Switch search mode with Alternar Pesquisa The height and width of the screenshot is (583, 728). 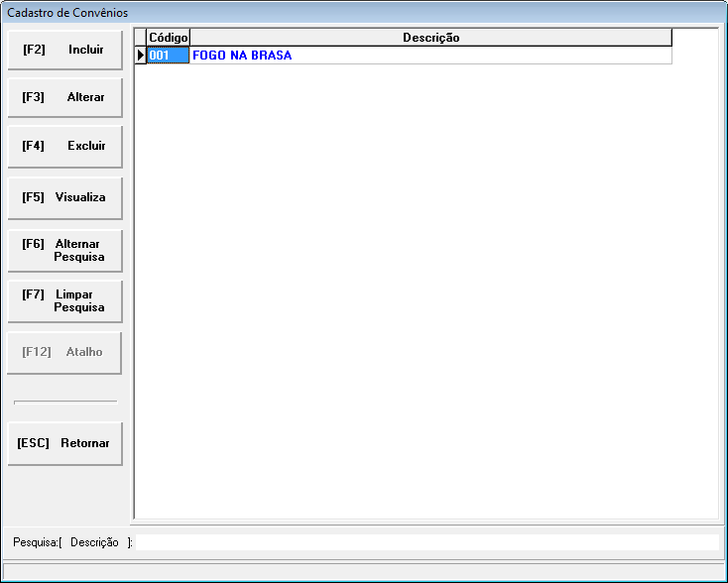tap(64, 250)
